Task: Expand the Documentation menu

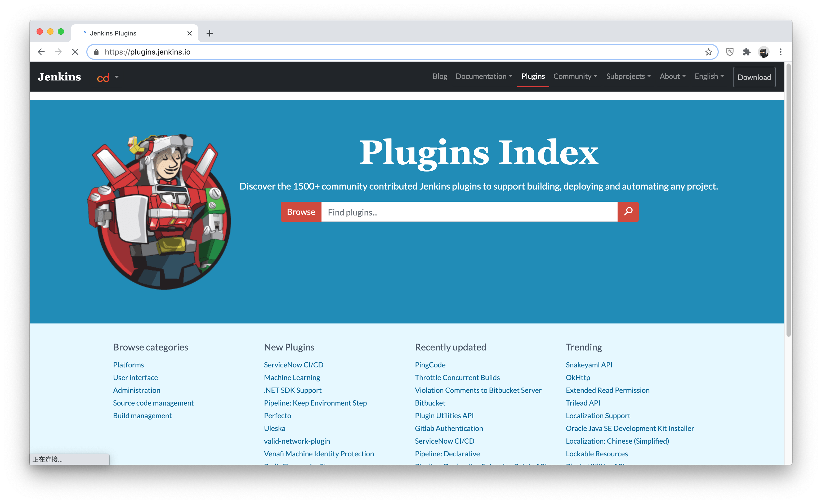Action: pyautogui.click(x=484, y=76)
